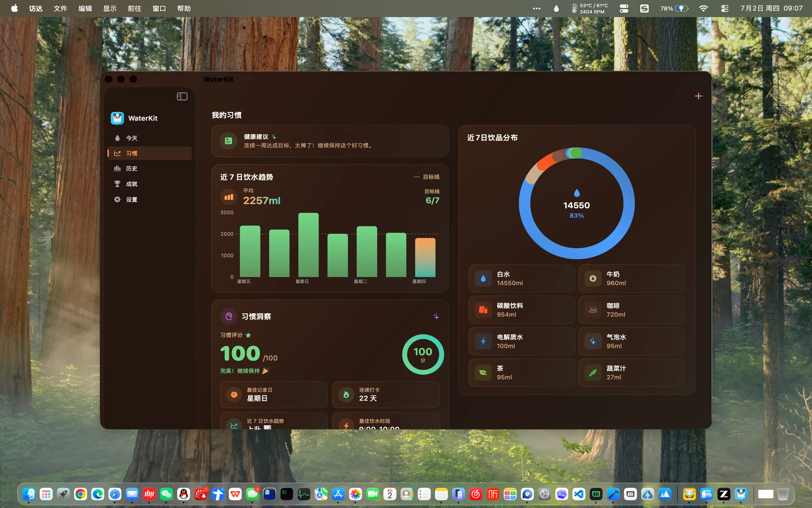812x508 pixels.
Task: Open the 显示 menu
Action: click(x=110, y=8)
